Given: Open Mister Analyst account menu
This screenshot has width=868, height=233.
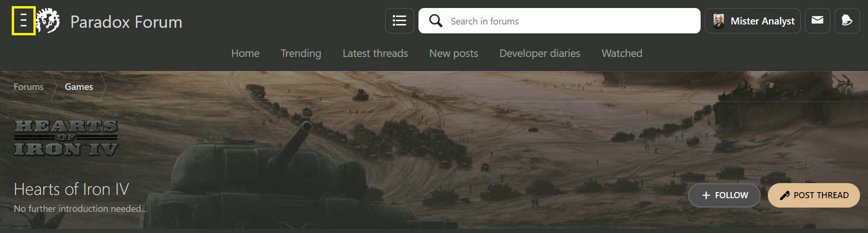Looking at the screenshot, I should click(753, 21).
